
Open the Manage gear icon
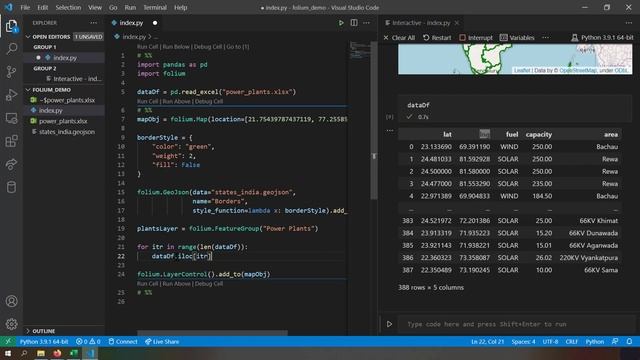[x=11, y=324]
